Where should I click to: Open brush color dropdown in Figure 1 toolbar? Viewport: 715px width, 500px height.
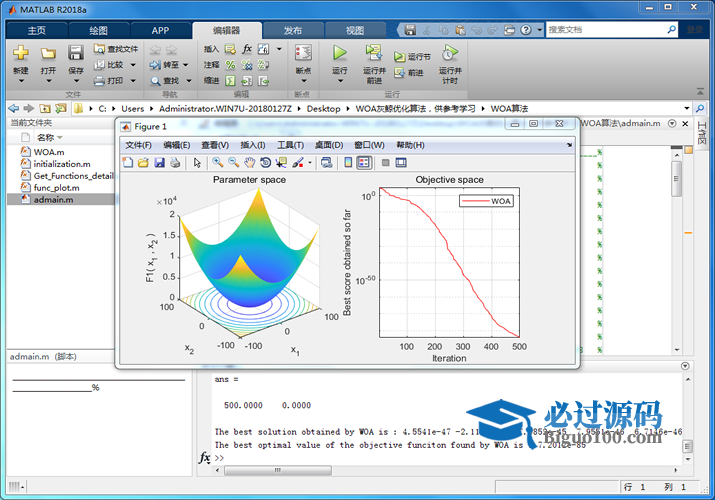310,163
